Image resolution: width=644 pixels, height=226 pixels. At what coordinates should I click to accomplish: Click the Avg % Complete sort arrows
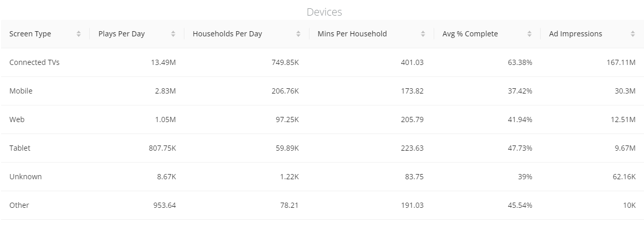pyautogui.click(x=529, y=34)
